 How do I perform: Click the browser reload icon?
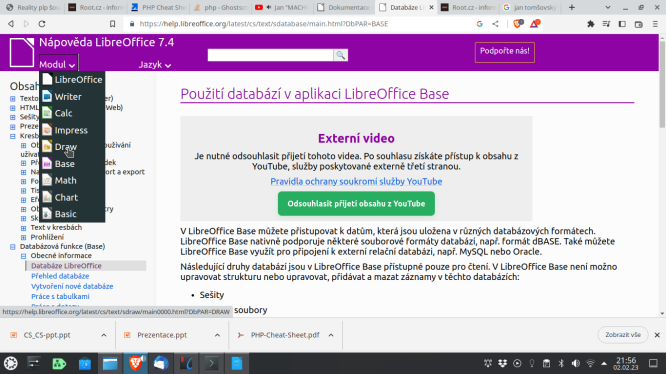pyautogui.click(x=42, y=24)
